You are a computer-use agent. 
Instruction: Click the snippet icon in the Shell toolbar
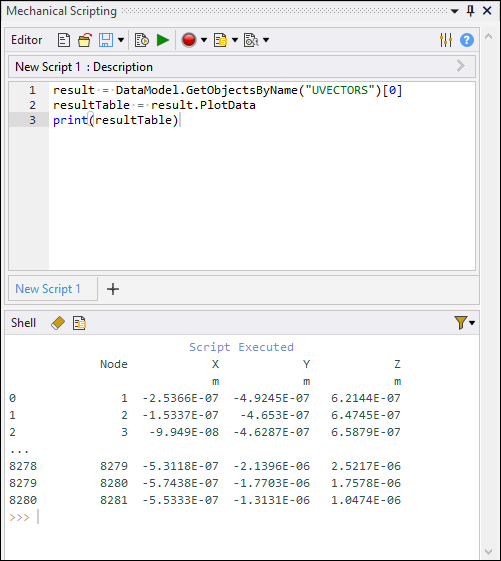pyautogui.click(x=79, y=323)
